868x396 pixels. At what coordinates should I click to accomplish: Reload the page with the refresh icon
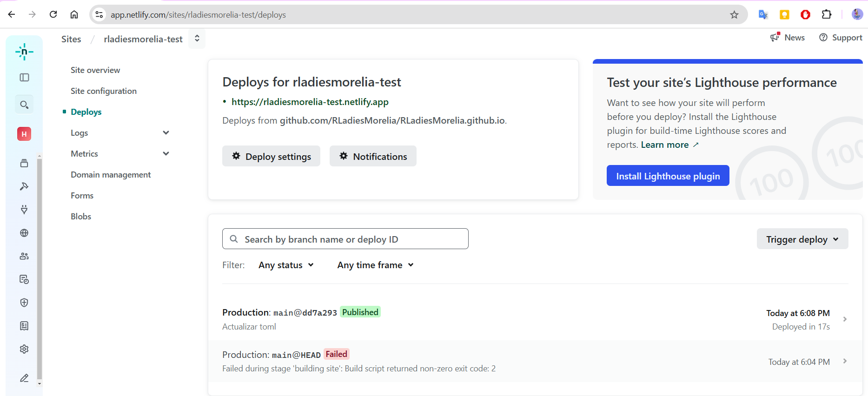tap(53, 14)
